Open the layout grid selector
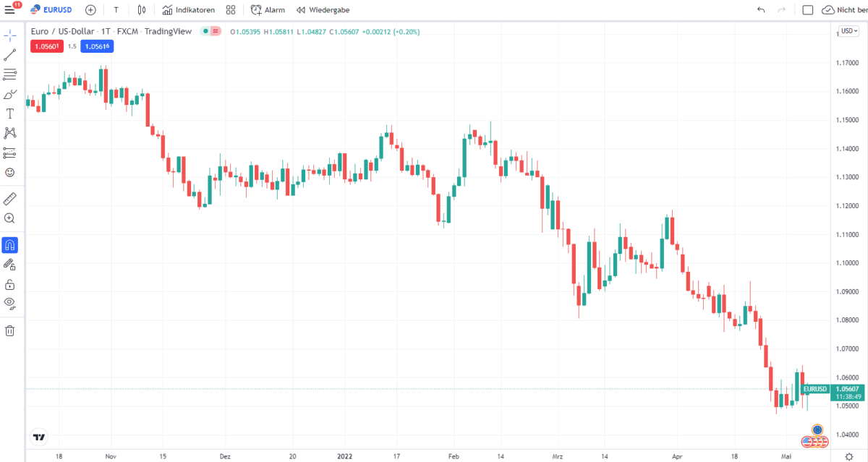This screenshot has height=462, width=868. 230,9
